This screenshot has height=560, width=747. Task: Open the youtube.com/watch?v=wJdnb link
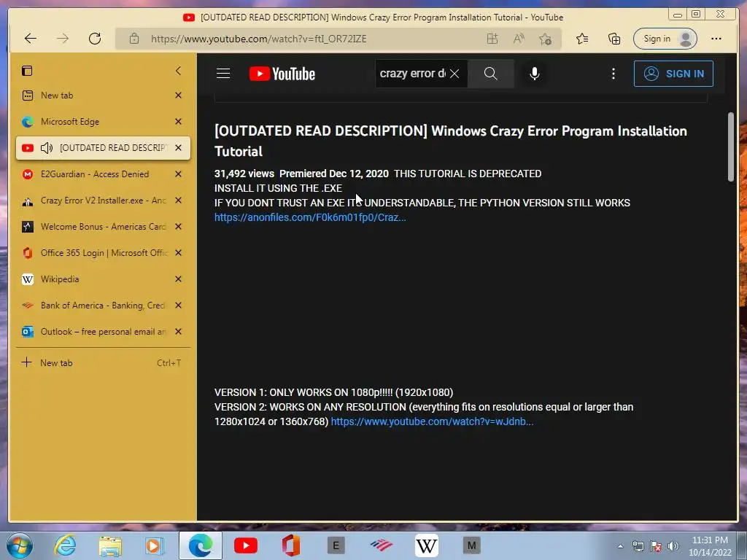(x=432, y=422)
